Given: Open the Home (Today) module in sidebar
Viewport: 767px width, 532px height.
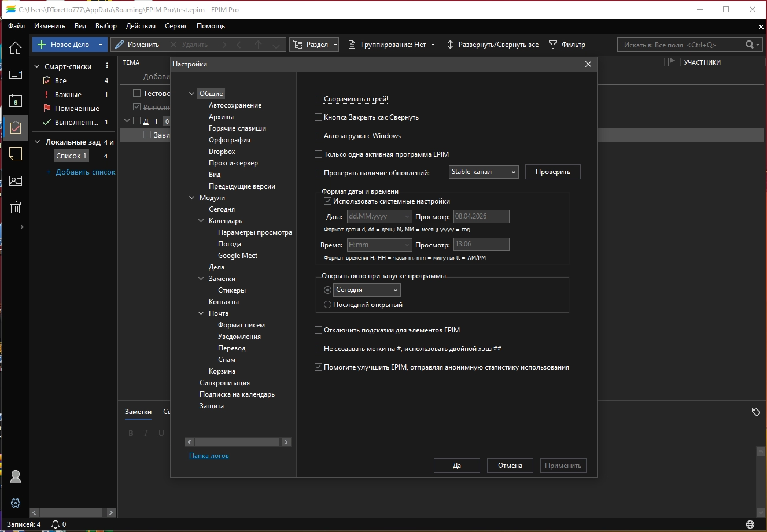Looking at the screenshot, I should [15, 48].
